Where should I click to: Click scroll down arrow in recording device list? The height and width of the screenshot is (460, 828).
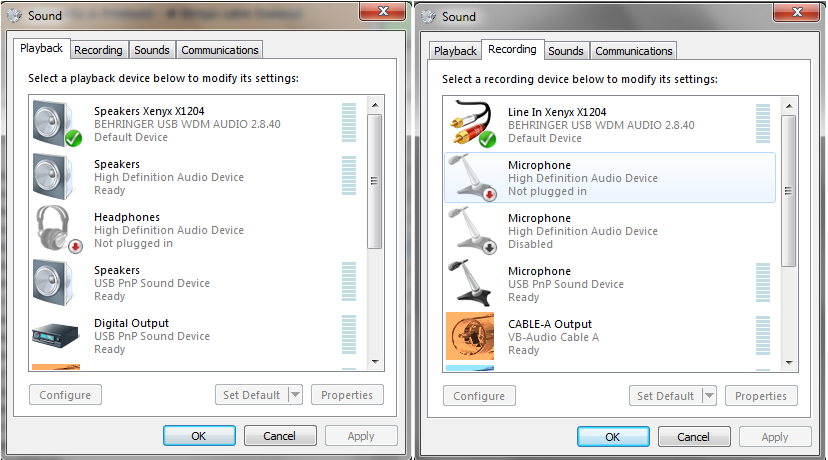point(789,363)
